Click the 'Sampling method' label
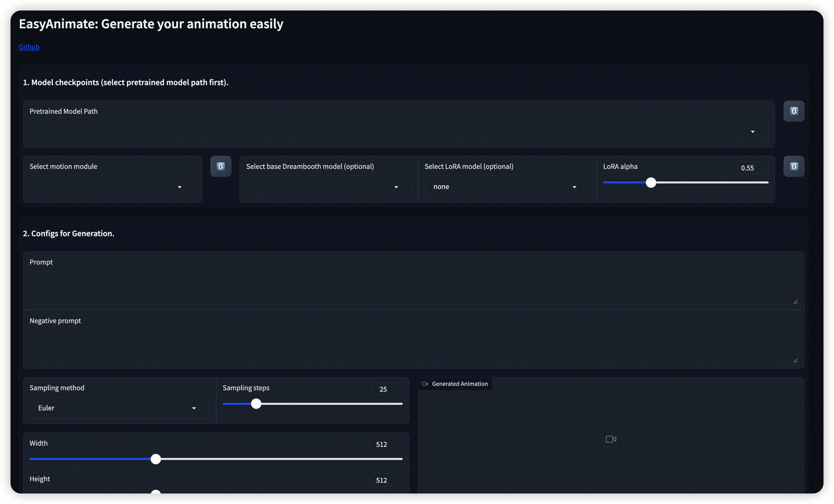This screenshot has height=504, width=834. click(x=57, y=388)
